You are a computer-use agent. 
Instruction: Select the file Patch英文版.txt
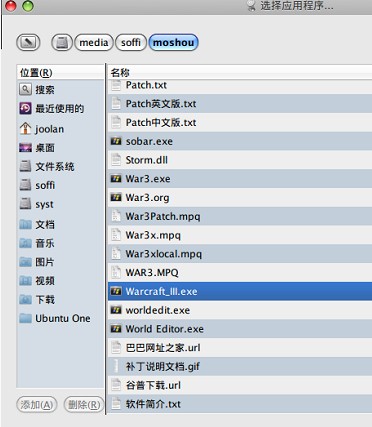240,103
